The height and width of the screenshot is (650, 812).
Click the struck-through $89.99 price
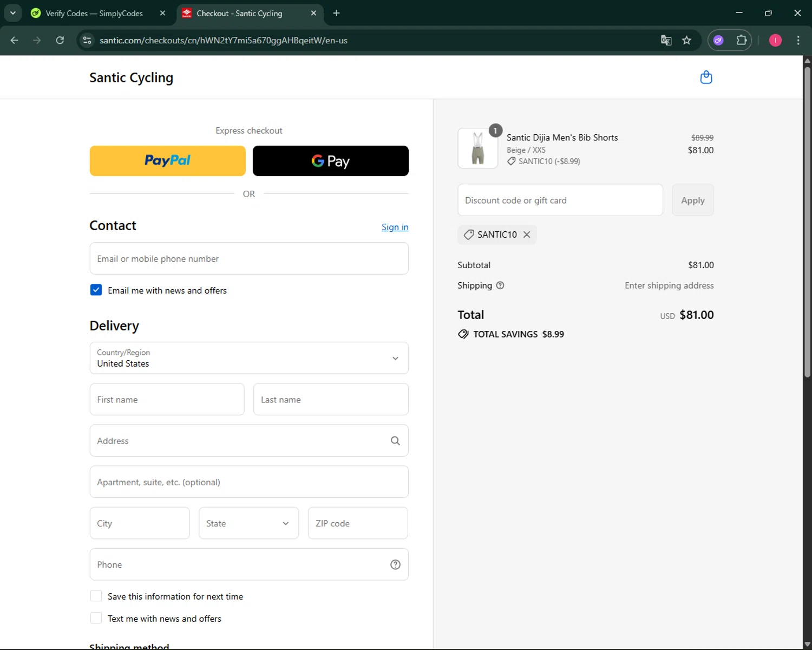coord(702,138)
